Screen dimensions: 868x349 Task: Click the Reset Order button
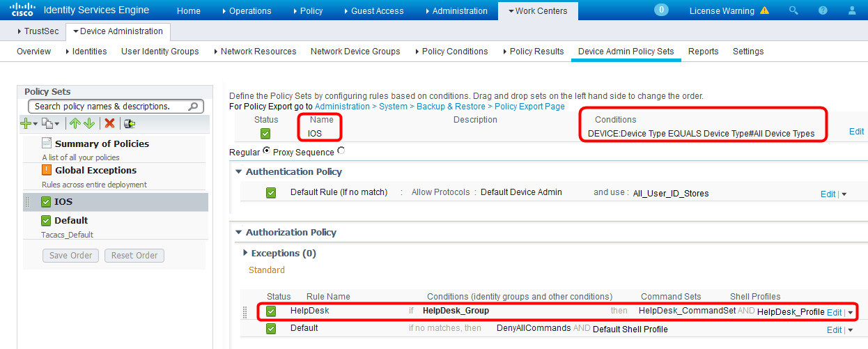coord(134,256)
